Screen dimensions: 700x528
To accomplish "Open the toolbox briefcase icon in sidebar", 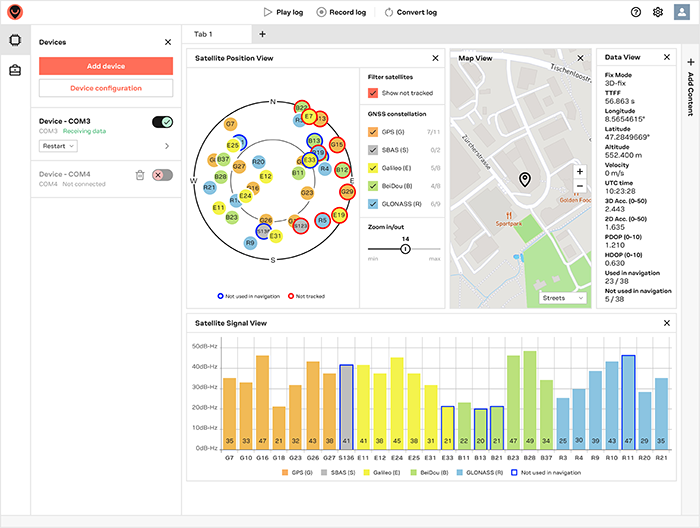I will coord(15,70).
